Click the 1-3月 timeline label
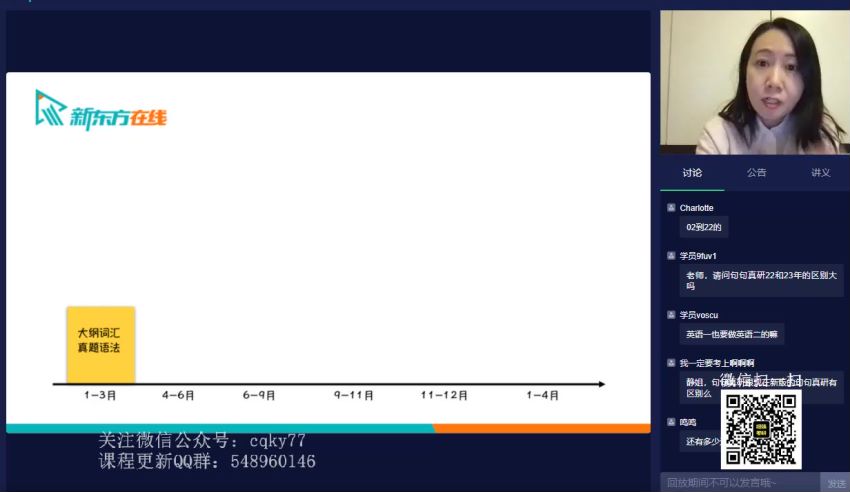Screen dimensions: 850x492 point(100,396)
